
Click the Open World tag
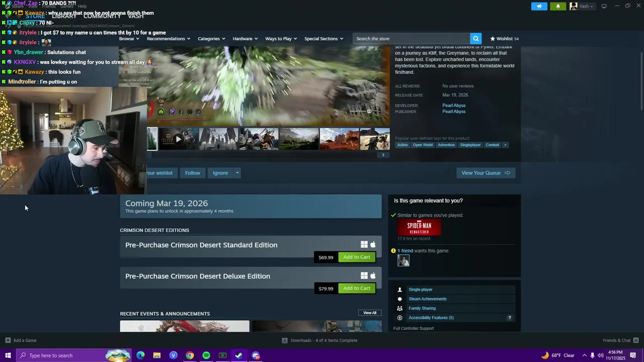point(423,145)
